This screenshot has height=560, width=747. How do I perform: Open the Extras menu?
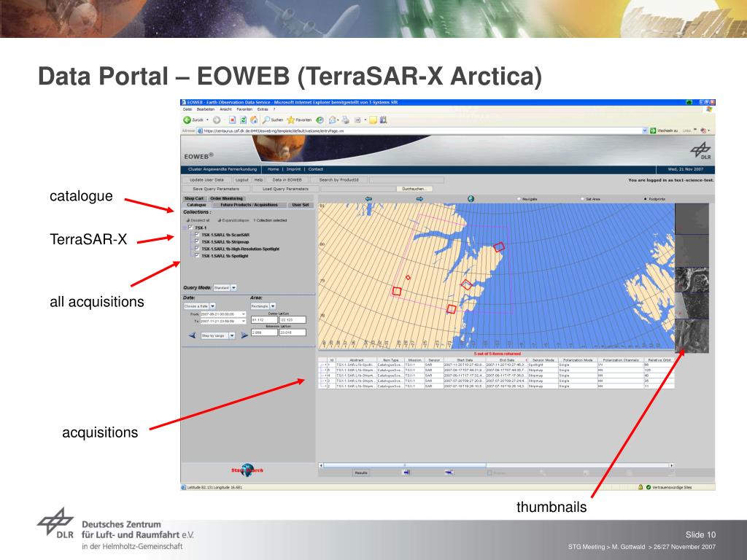pos(263,109)
